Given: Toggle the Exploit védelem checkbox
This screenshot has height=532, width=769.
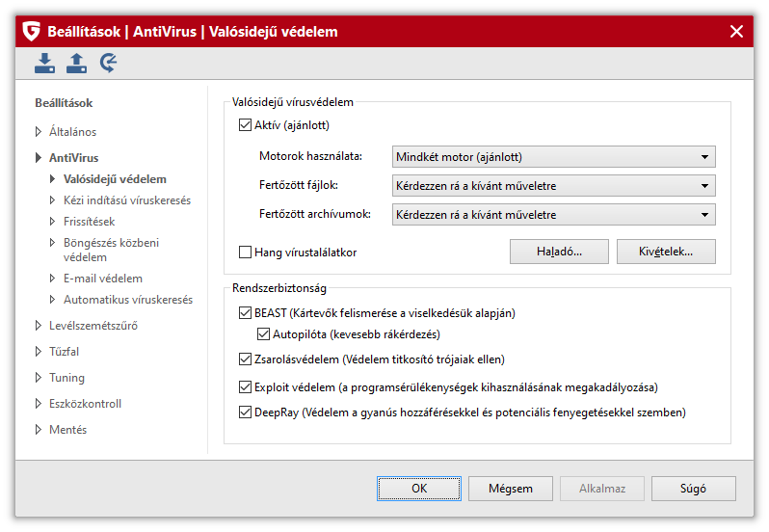Looking at the screenshot, I should tap(245, 387).
